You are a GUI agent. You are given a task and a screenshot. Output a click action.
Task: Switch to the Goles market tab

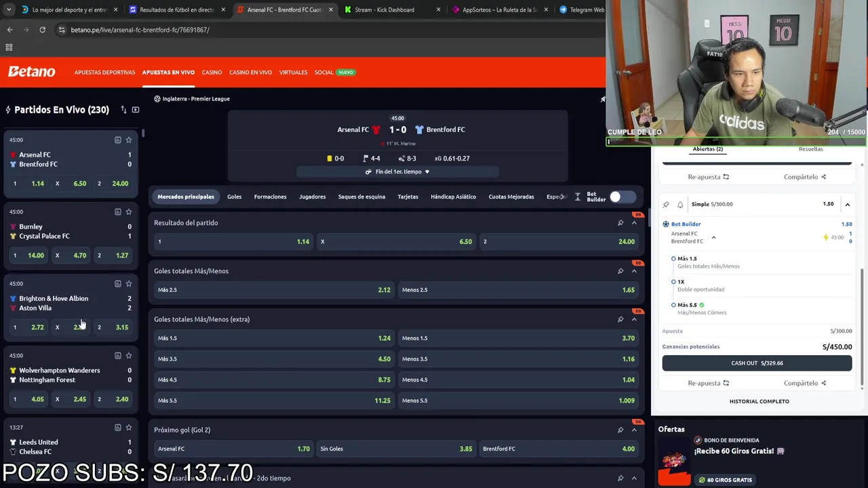tap(234, 197)
